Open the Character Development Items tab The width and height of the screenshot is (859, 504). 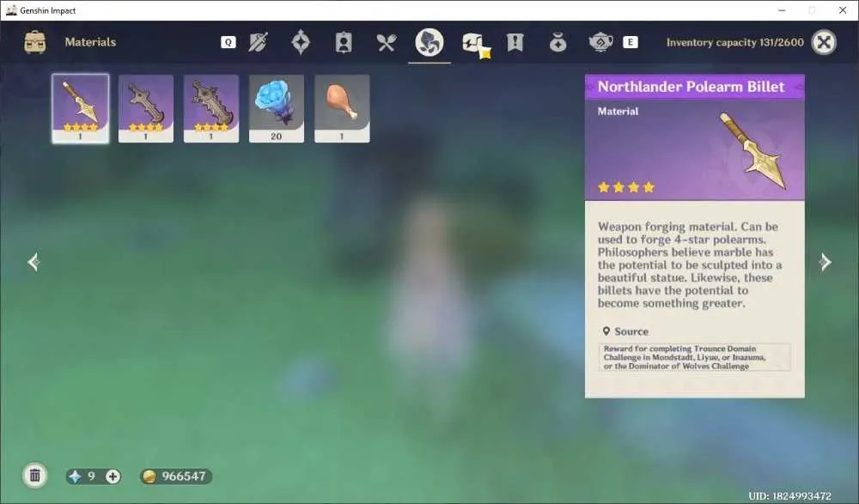(x=344, y=42)
